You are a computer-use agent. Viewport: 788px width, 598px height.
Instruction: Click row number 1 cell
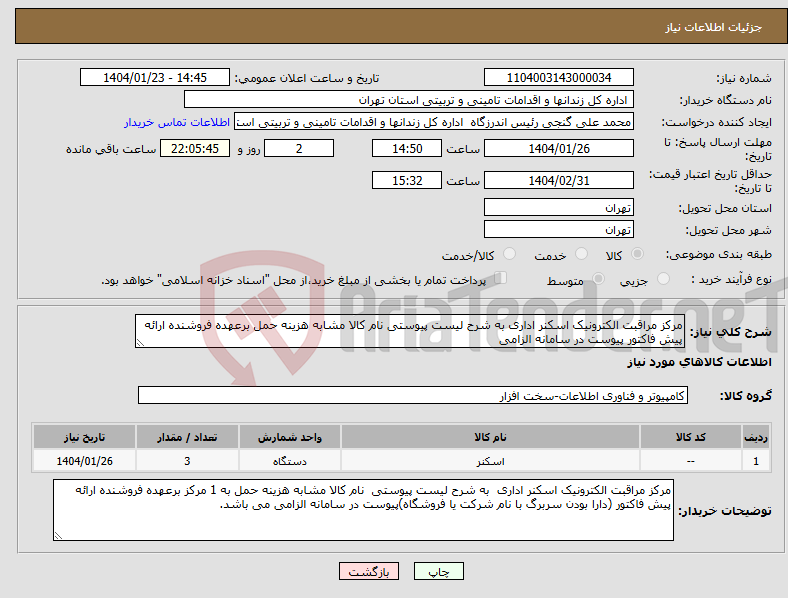tap(756, 461)
